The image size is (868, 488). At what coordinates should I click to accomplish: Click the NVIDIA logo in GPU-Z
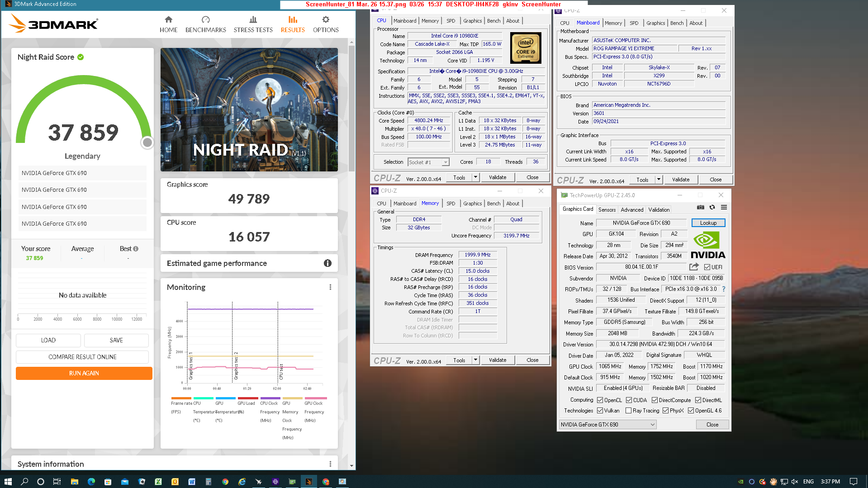708,245
